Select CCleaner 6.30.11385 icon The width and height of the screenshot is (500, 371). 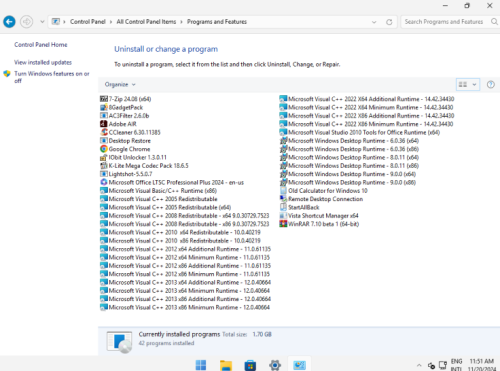tap(104, 132)
